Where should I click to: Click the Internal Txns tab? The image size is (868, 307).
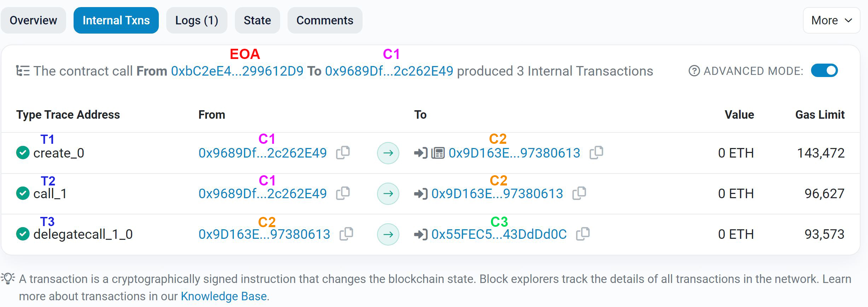coord(116,20)
